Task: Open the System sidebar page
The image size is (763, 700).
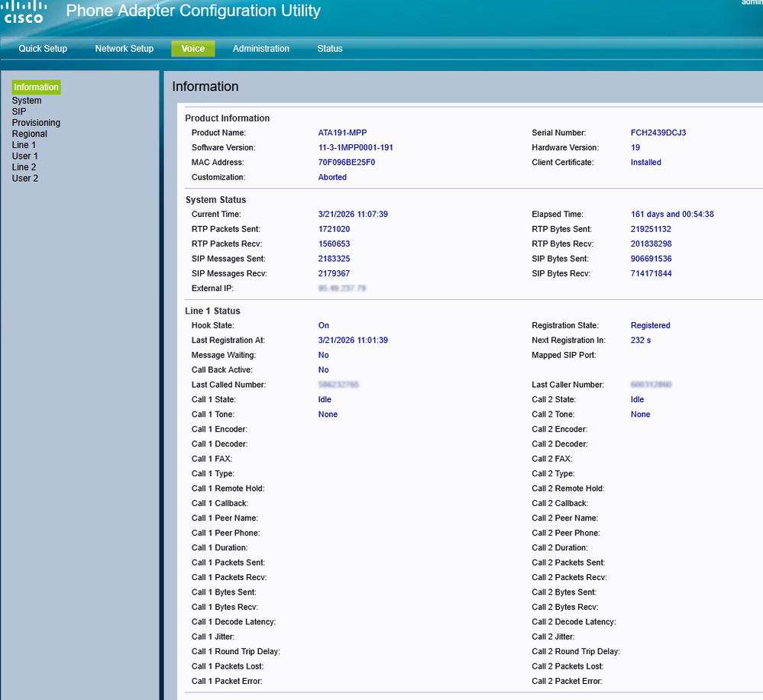Action: (x=27, y=100)
